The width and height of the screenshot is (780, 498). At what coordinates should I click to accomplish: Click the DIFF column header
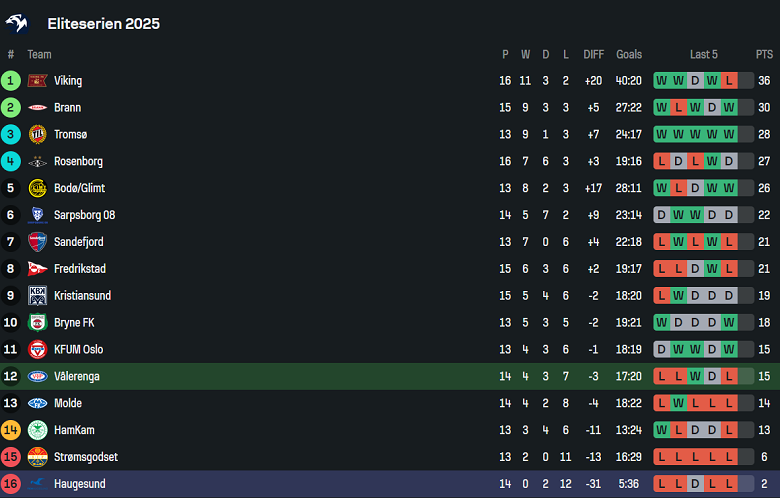tap(594, 55)
